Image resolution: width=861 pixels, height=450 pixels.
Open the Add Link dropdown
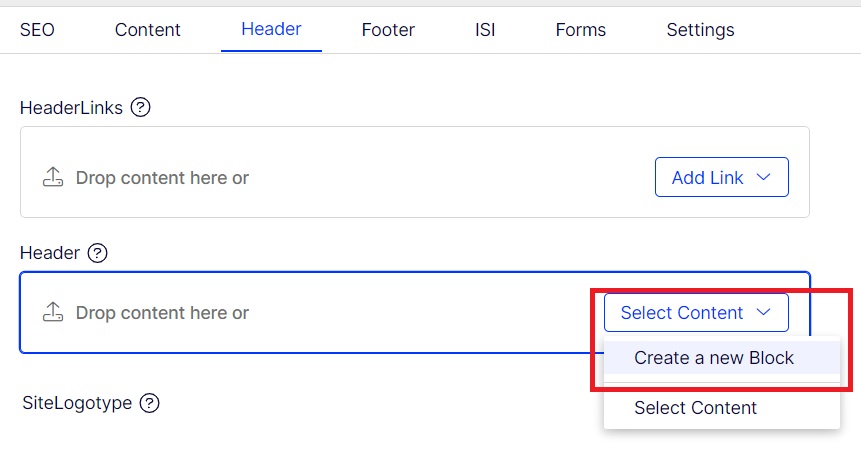click(721, 177)
